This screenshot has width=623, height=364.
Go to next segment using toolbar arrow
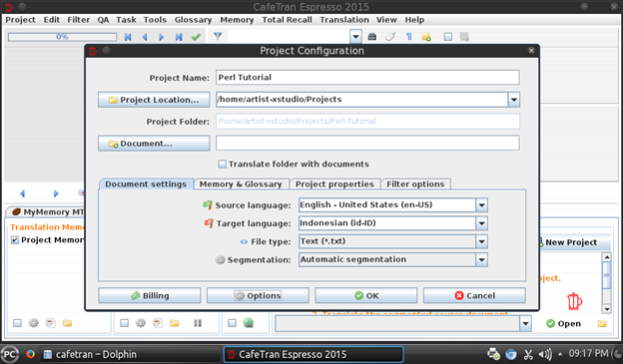[162, 37]
